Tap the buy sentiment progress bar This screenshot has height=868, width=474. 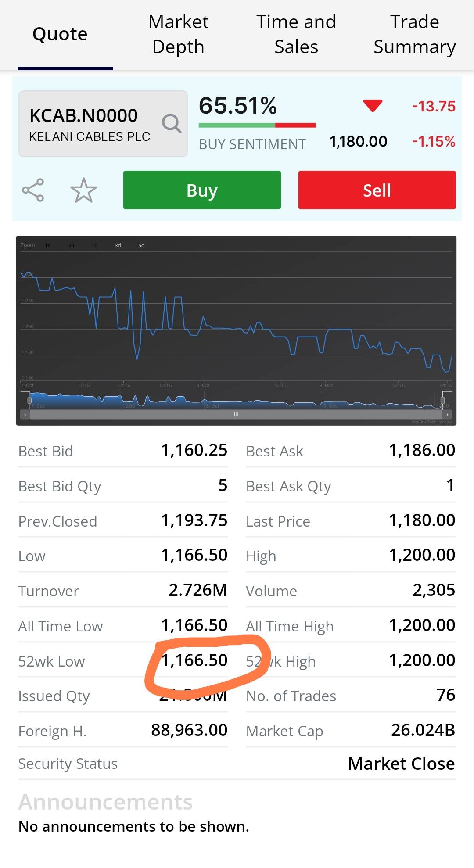tap(257, 126)
